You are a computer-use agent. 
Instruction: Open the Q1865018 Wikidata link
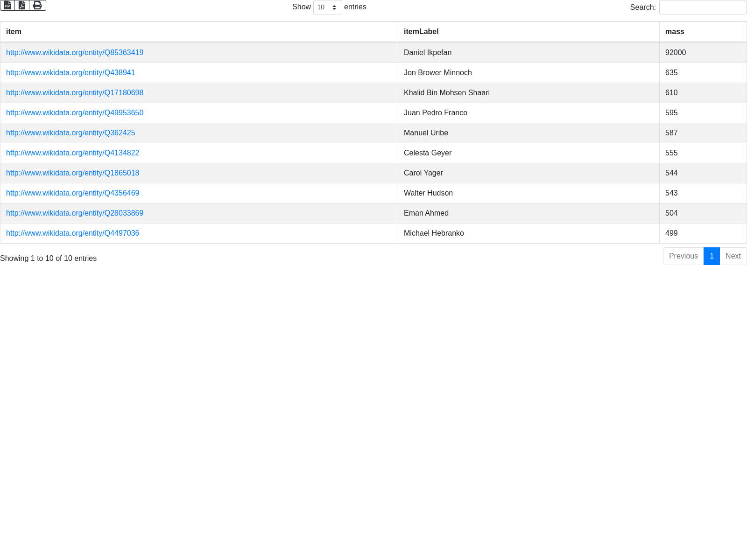coord(72,173)
